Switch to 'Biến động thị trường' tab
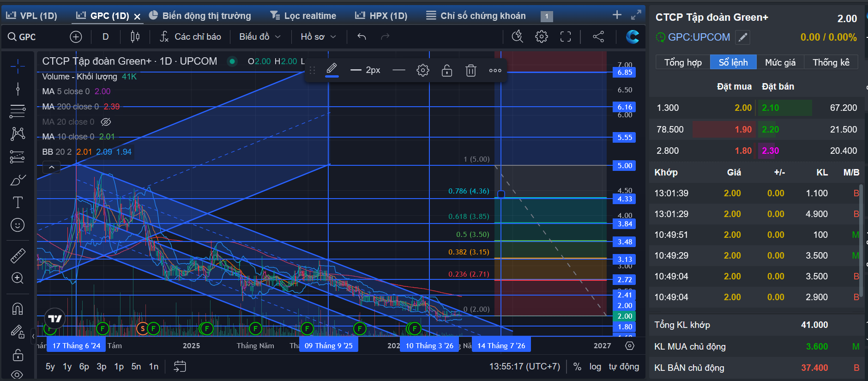This screenshot has width=868, height=381. tap(200, 16)
